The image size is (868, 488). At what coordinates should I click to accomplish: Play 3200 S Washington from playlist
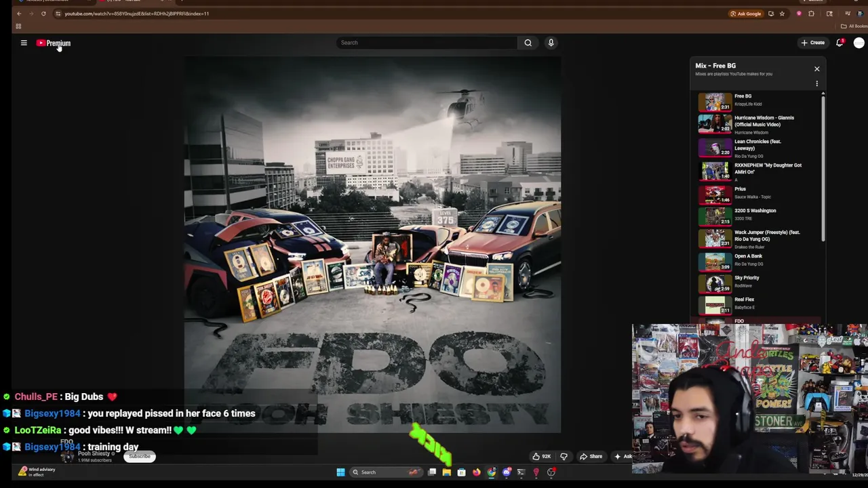coord(759,216)
